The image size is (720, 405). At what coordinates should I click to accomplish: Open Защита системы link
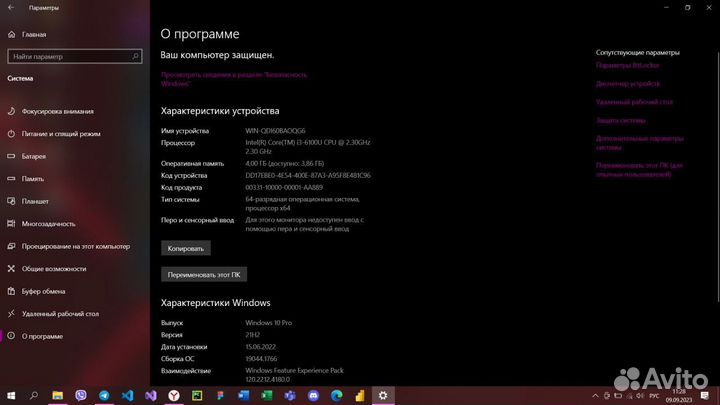620,120
